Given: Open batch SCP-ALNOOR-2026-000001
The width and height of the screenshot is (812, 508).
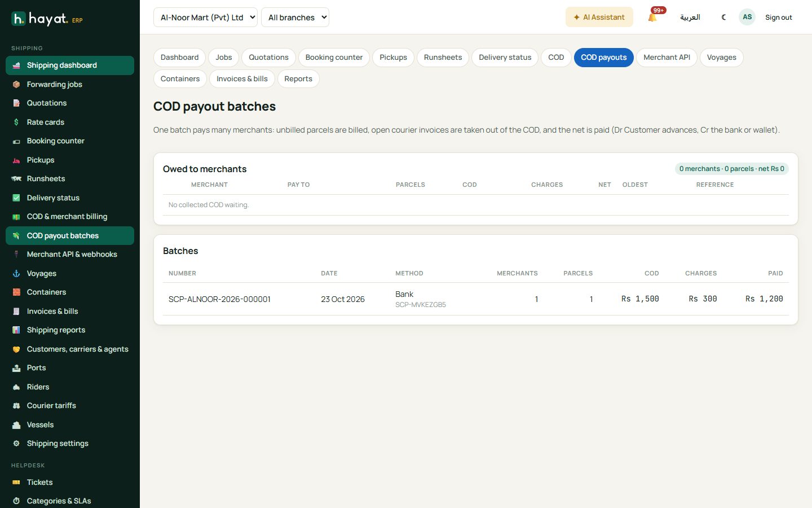Looking at the screenshot, I should tap(219, 299).
